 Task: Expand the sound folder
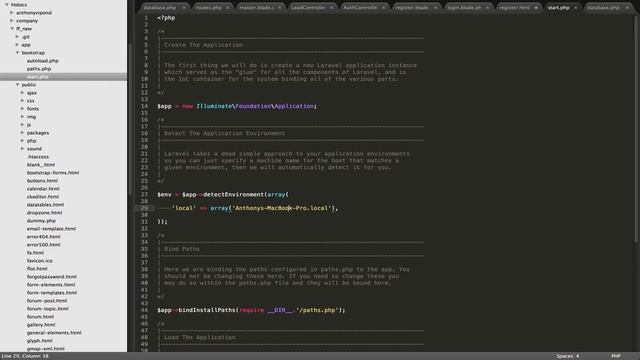[x=22, y=149]
